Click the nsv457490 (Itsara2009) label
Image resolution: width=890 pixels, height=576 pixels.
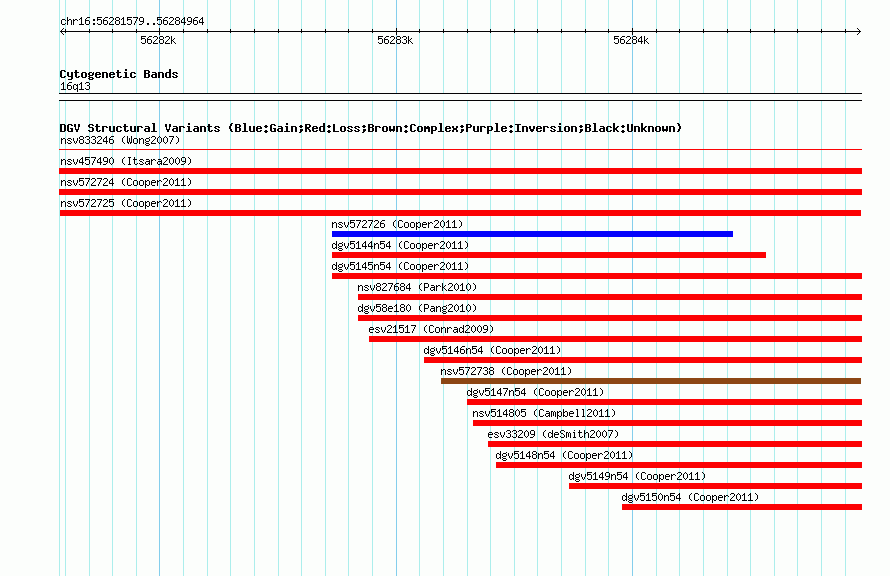pos(126,161)
